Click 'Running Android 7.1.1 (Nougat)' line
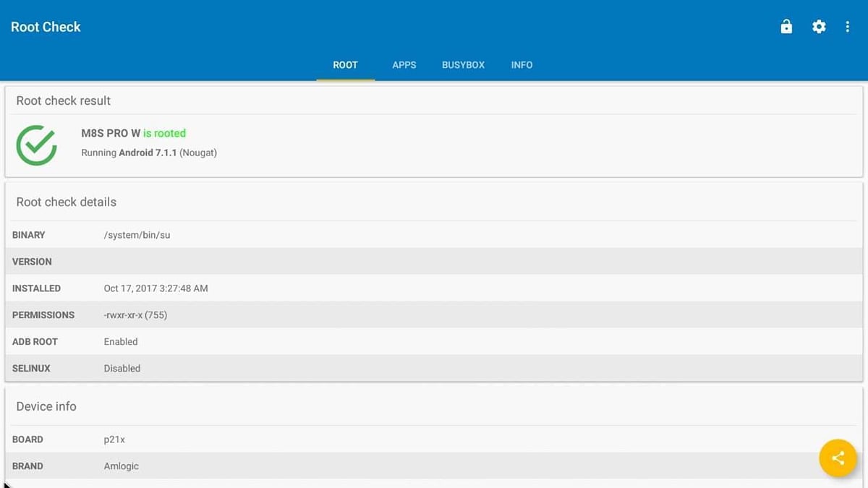 click(149, 153)
